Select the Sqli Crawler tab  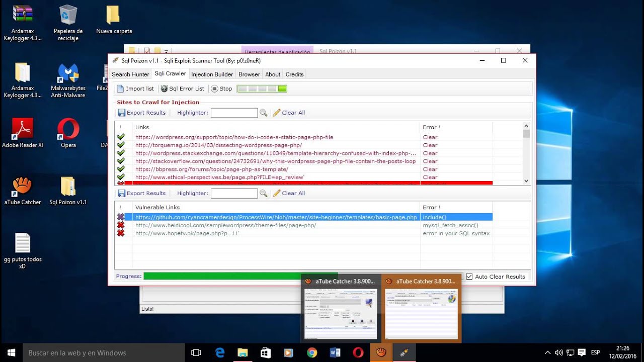[170, 73]
